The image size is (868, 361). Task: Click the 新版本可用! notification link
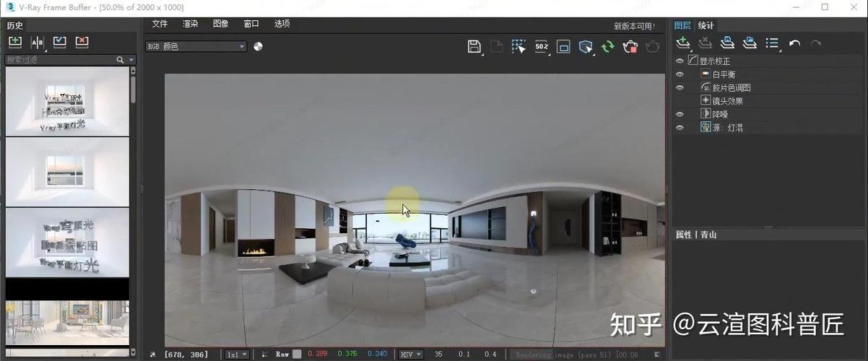click(x=634, y=26)
